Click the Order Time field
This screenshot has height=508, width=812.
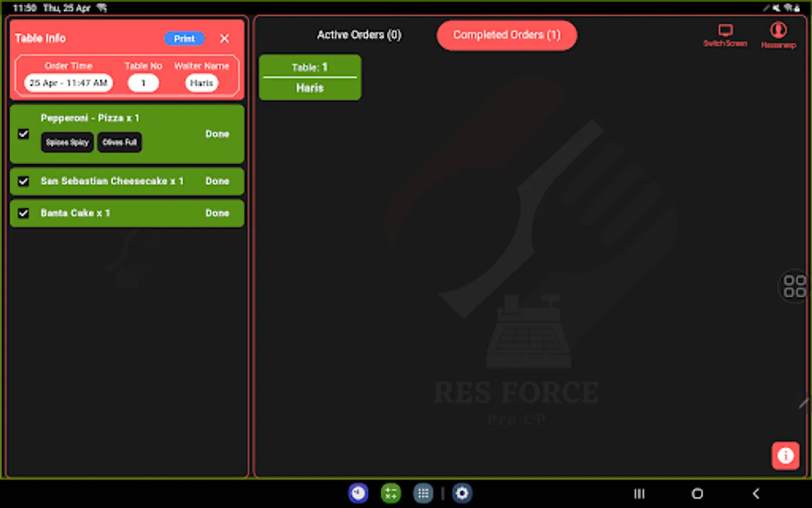(68, 83)
